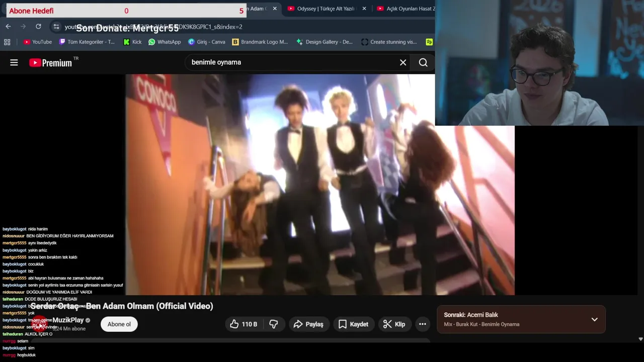Open the green bookmark icon at bar end

tap(429, 42)
